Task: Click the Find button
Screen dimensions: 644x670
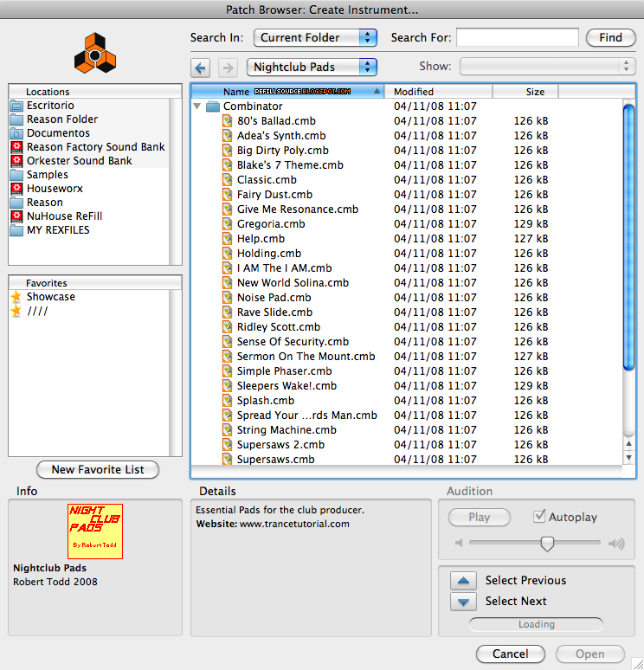Action: pos(610,37)
